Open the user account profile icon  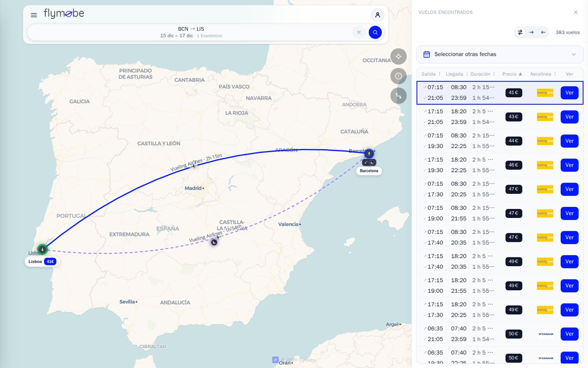coord(378,15)
